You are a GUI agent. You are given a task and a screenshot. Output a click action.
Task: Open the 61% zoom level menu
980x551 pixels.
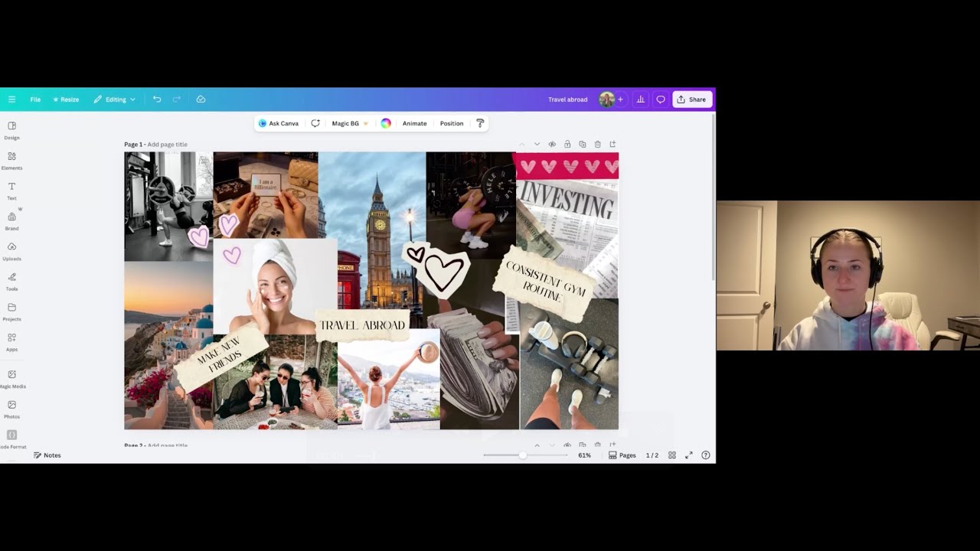584,455
